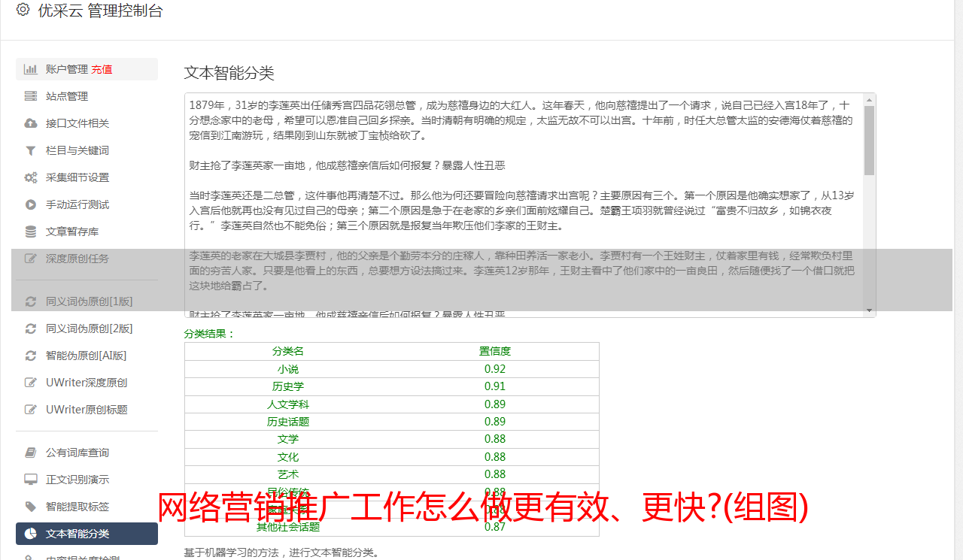Image resolution: width=963 pixels, height=560 pixels.
Task: Click the 0.89 value in the 人文学科 row
Action: pos(495,404)
